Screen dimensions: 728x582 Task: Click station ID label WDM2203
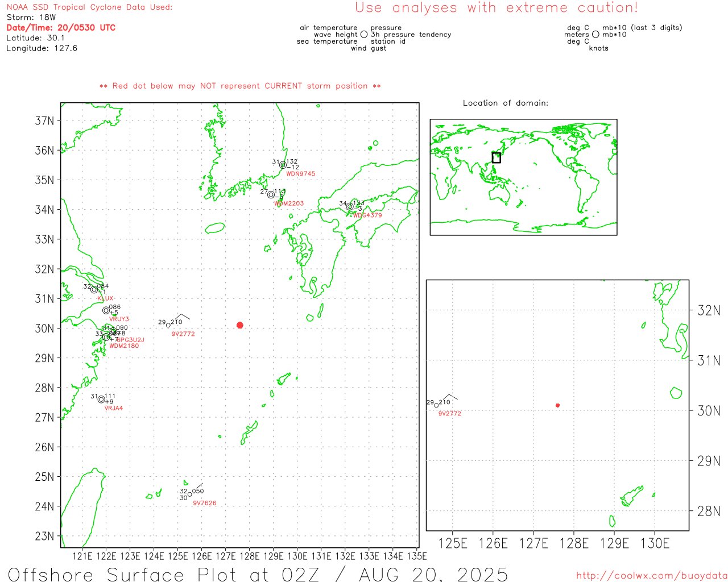point(289,203)
